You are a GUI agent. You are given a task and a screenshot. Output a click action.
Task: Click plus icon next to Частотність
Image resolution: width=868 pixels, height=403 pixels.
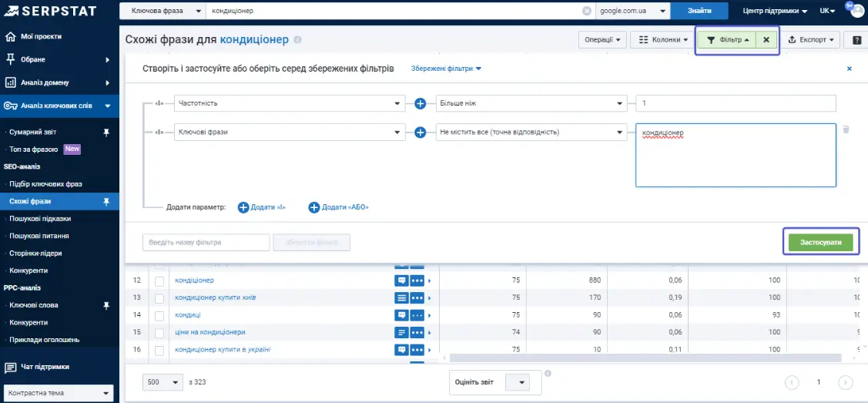421,103
